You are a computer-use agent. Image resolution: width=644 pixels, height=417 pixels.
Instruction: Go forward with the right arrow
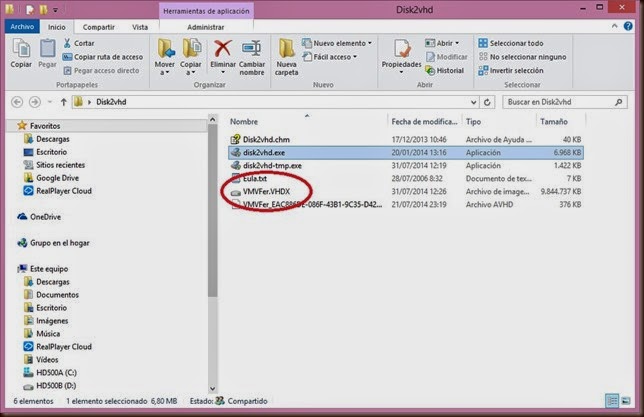point(35,102)
